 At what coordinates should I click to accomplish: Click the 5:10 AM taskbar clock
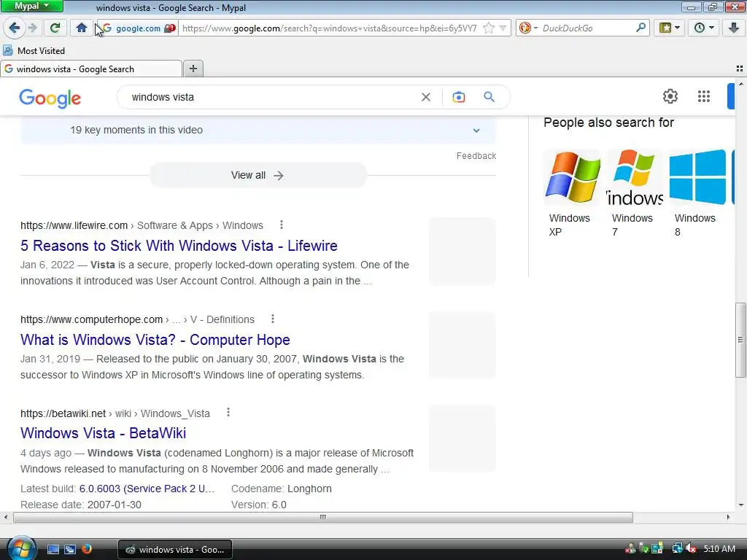[x=719, y=549]
